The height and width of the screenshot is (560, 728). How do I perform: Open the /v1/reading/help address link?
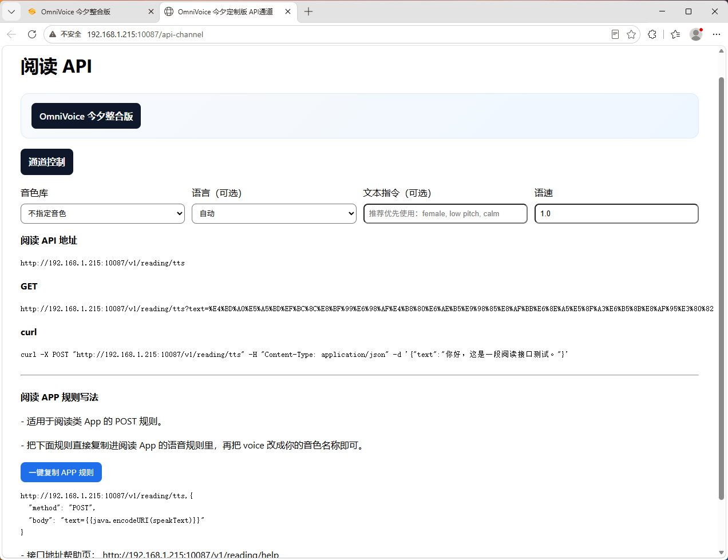(191, 555)
